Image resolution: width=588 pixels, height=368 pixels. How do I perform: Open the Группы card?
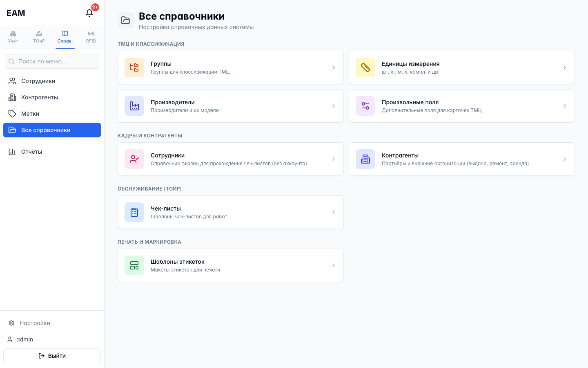(x=231, y=67)
